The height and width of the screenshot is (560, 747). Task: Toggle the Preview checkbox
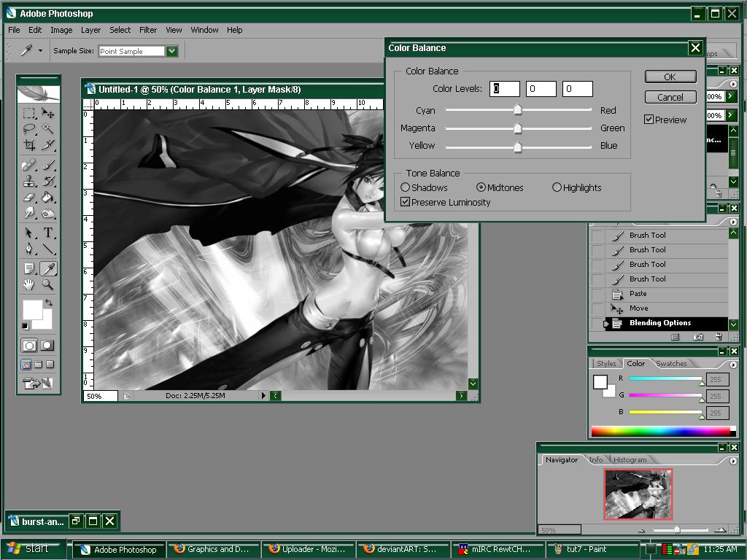click(649, 120)
